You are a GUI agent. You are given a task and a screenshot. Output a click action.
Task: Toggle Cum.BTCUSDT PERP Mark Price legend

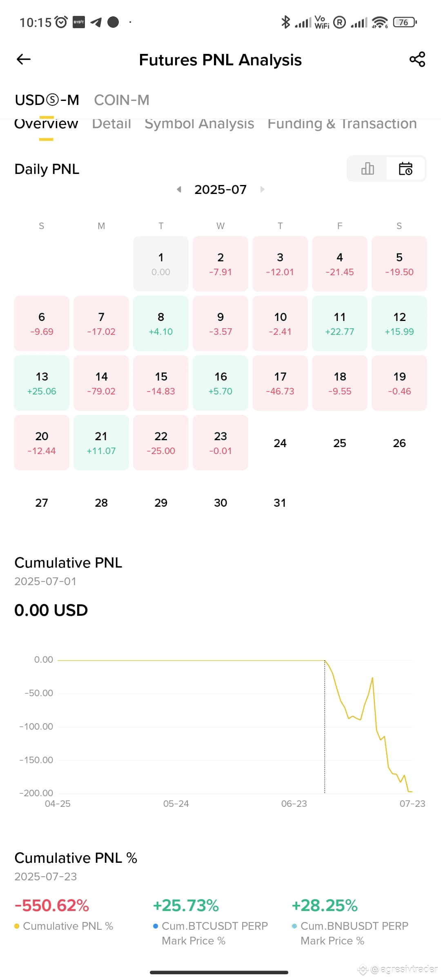pos(210,933)
